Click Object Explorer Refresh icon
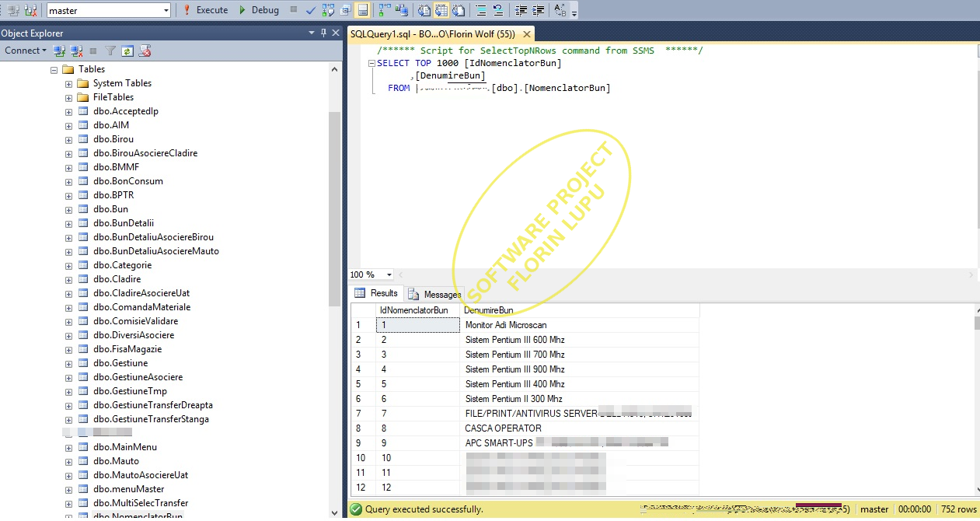This screenshot has height=521, width=980. (x=127, y=51)
